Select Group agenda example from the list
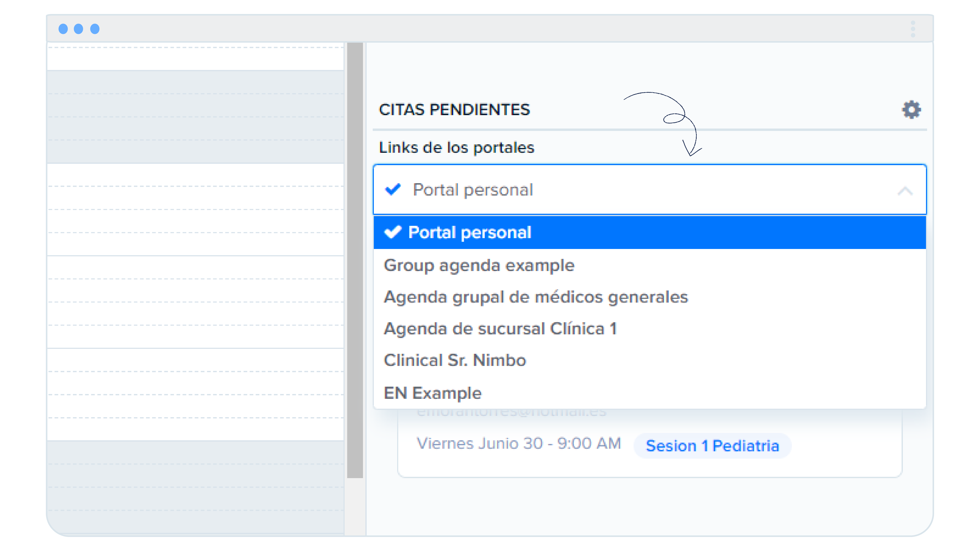 click(479, 265)
